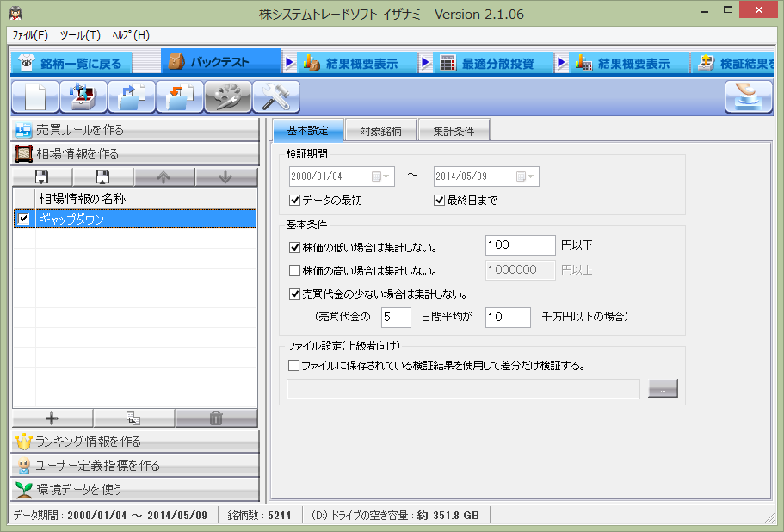Screen dimensions: 784x532
Task: Switch to 対象銘柄 tab
Action: [x=381, y=132]
